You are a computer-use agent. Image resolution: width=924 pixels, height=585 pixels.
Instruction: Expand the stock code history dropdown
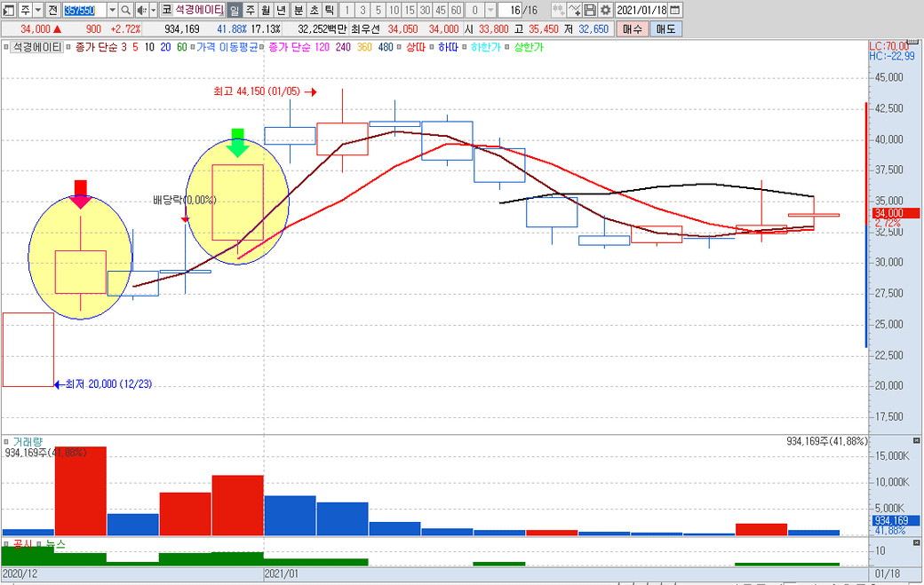[x=112, y=10]
